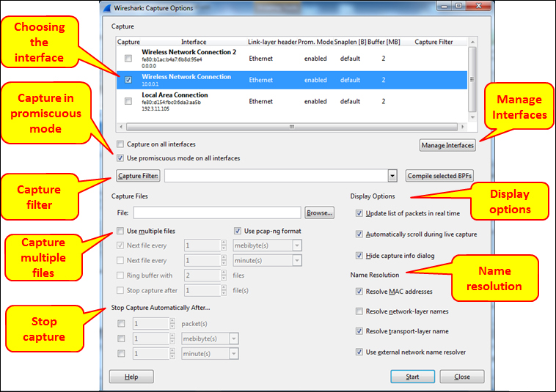Select Wireless Network Connection 2 row
This screenshot has height=392, width=556.
(292, 59)
